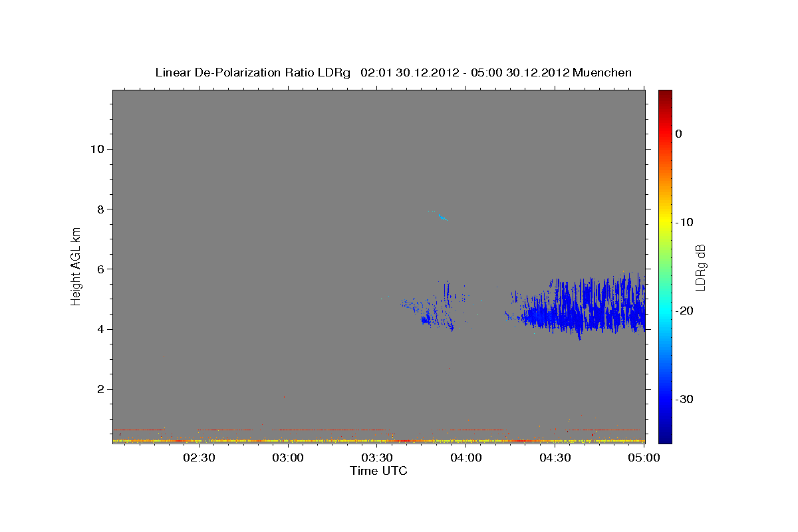
Task: Click the 'LDRg dB' colorbar label
Action: (x=700, y=267)
